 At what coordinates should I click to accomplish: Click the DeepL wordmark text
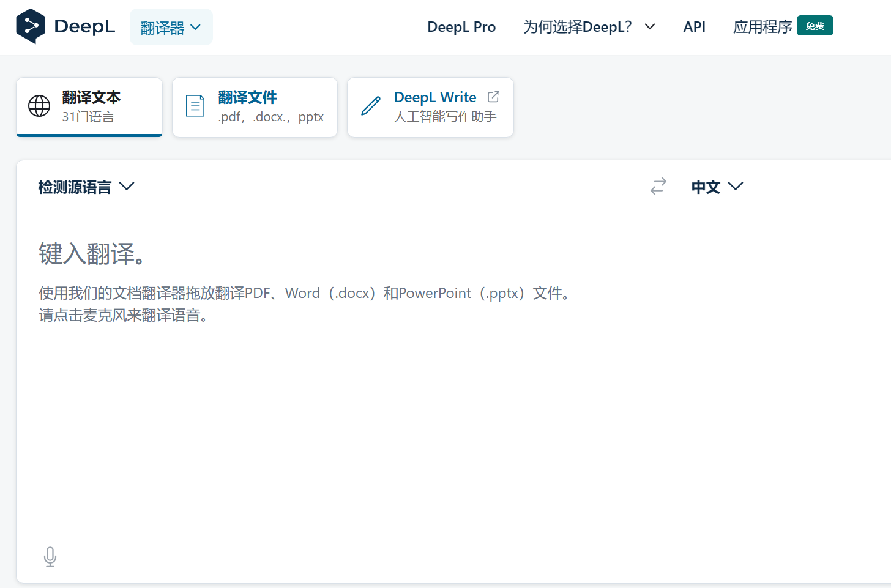coord(84,26)
